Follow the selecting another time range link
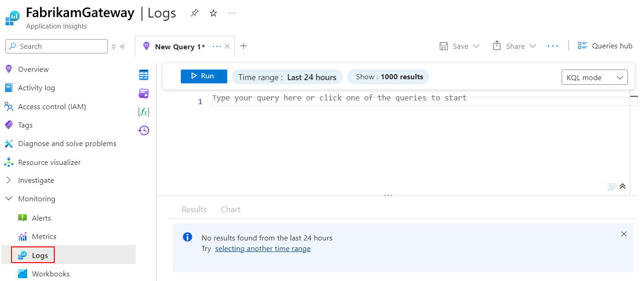This screenshot has height=281, width=644. pos(263,248)
